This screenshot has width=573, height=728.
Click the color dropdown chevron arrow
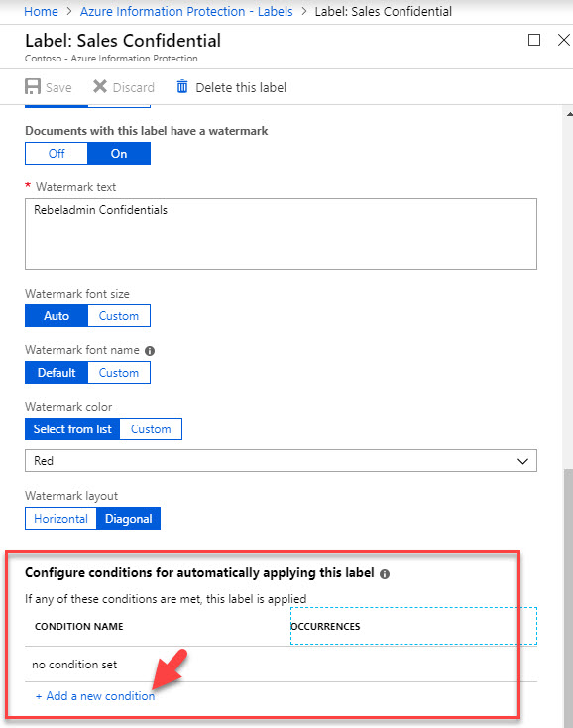(x=522, y=461)
